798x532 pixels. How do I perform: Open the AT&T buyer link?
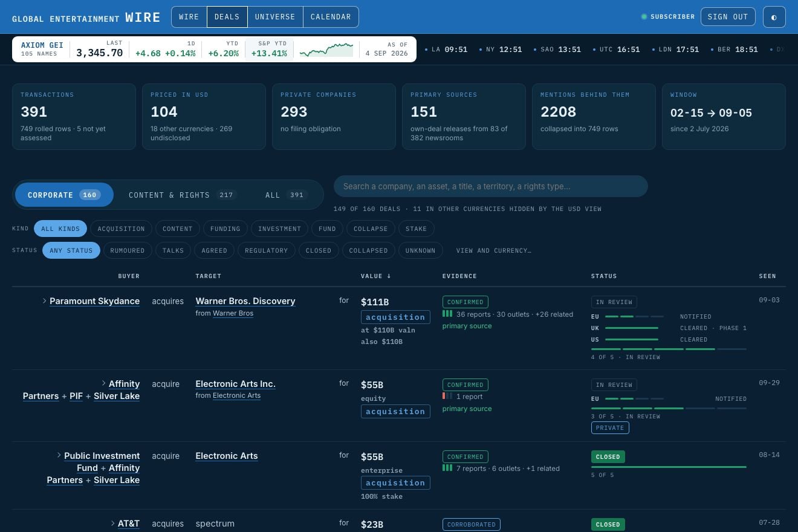click(x=128, y=524)
